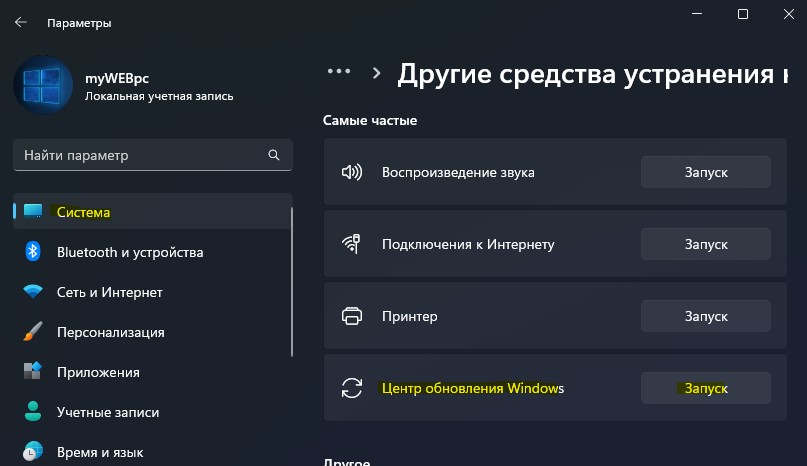Maximize the Параметры window

tap(743, 14)
